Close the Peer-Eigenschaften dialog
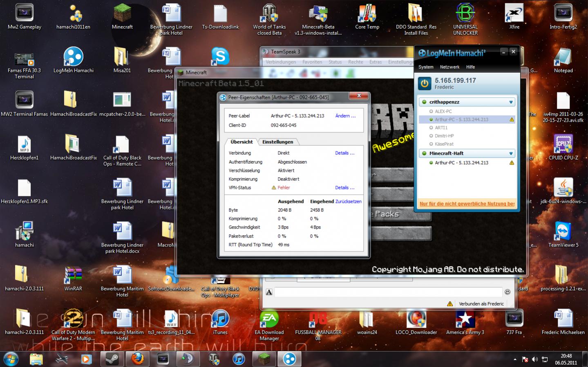Viewport: 588px width, 367px height. (359, 96)
